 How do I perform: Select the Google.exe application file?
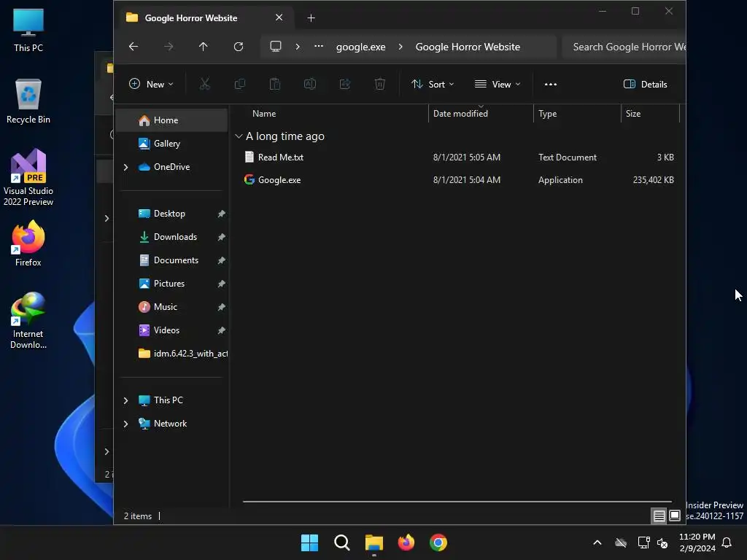458,180
